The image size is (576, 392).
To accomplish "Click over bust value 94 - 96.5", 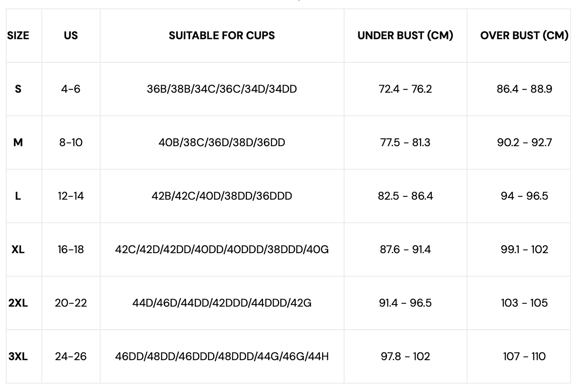I will pyautogui.click(x=524, y=196).
